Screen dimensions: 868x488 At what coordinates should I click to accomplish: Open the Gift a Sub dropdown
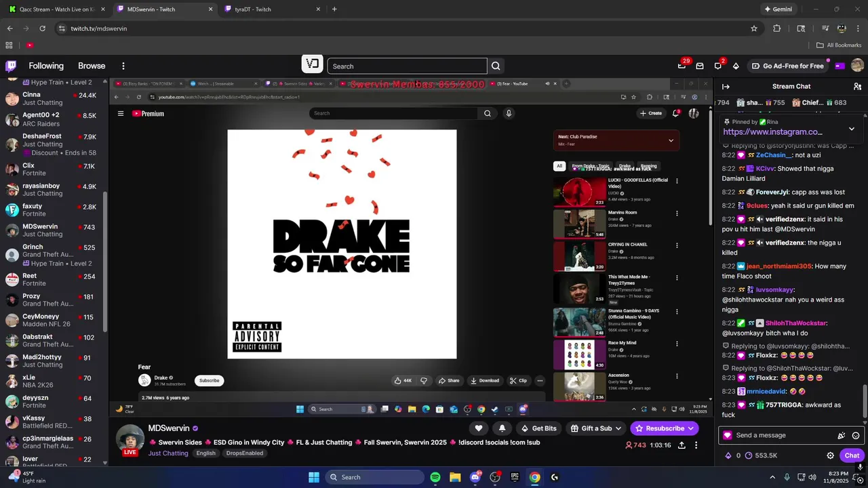pyautogui.click(x=596, y=428)
